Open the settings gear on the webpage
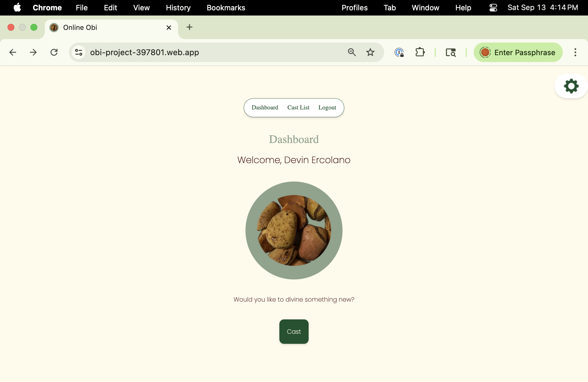 571,86
